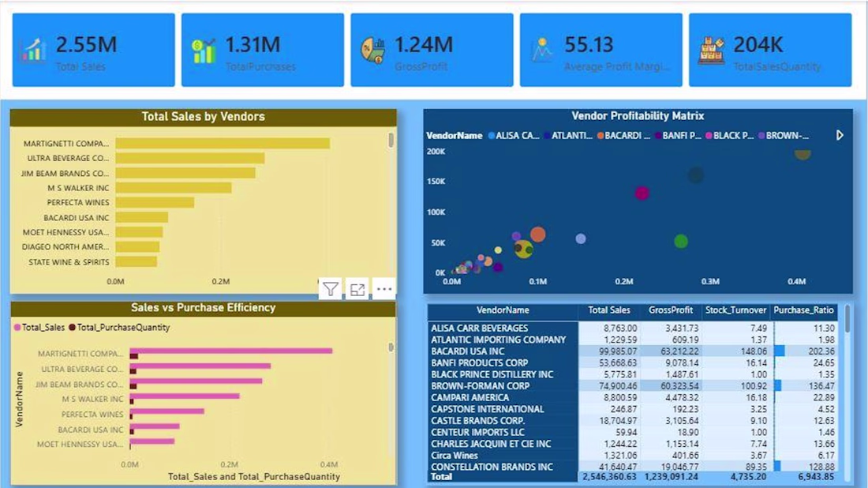Screen dimensions: 868x488
Task: Select CASTLE BRANDS CORP. row
Action: pyautogui.click(x=632, y=420)
